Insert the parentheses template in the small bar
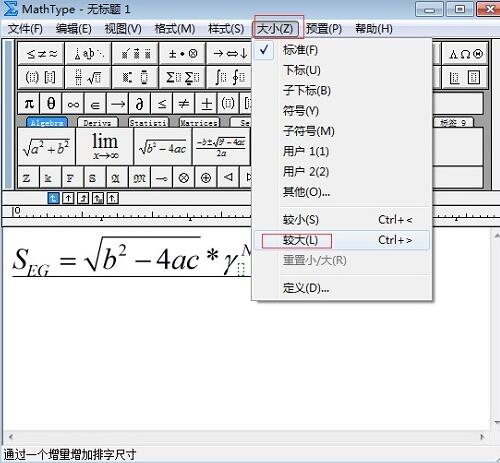The width and height of the screenshot is (500, 463). click(228, 104)
